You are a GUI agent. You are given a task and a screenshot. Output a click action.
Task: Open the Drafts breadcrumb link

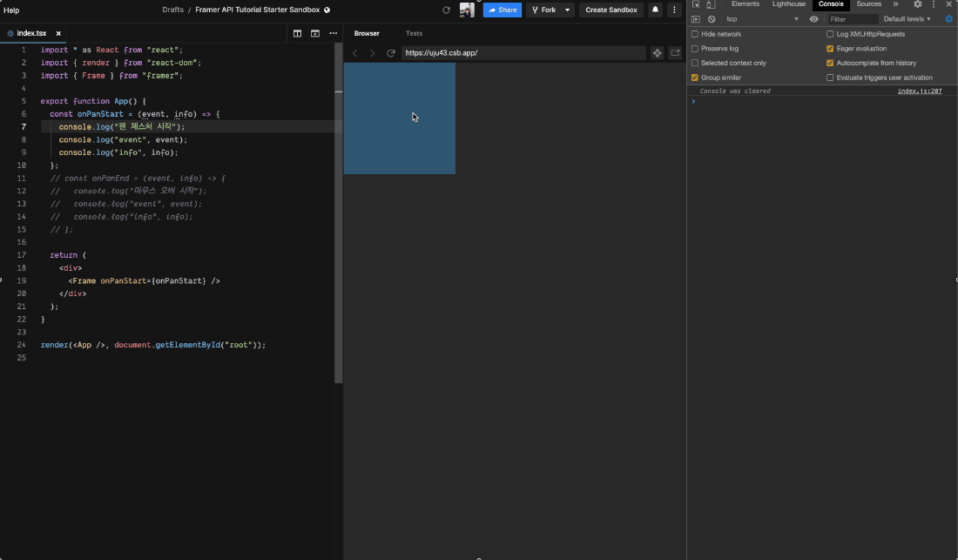pyautogui.click(x=173, y=10)
